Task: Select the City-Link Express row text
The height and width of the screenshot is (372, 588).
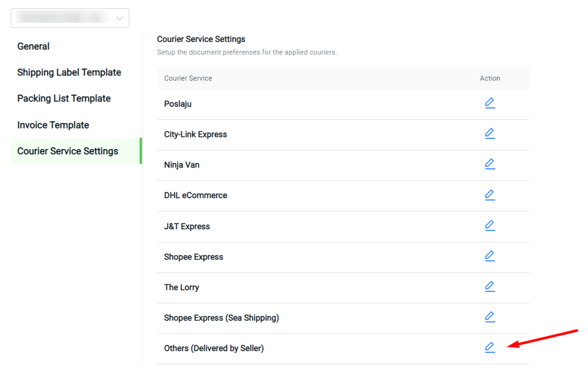Action: (195, 135)
